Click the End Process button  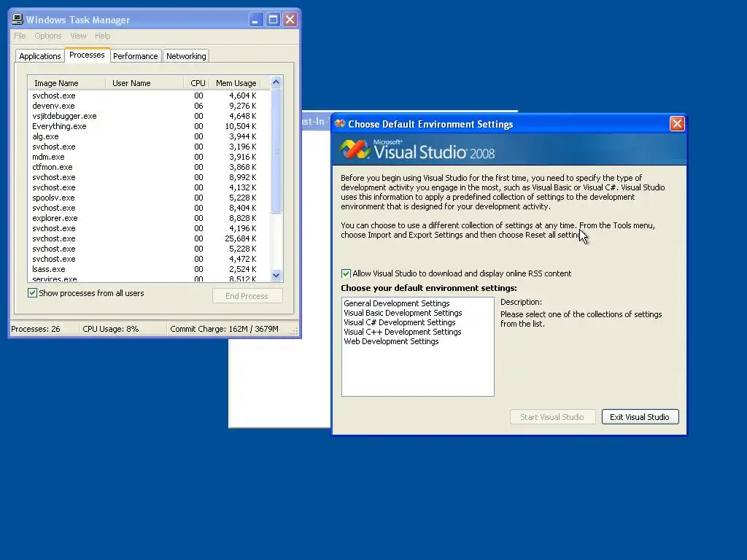(247, 296)
